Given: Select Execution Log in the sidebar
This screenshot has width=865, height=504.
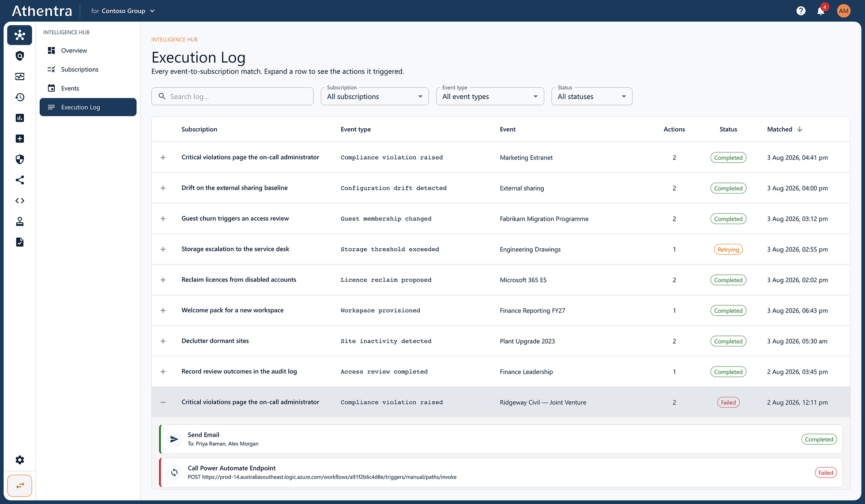Looking at the screenshot, I should [88, 107].
